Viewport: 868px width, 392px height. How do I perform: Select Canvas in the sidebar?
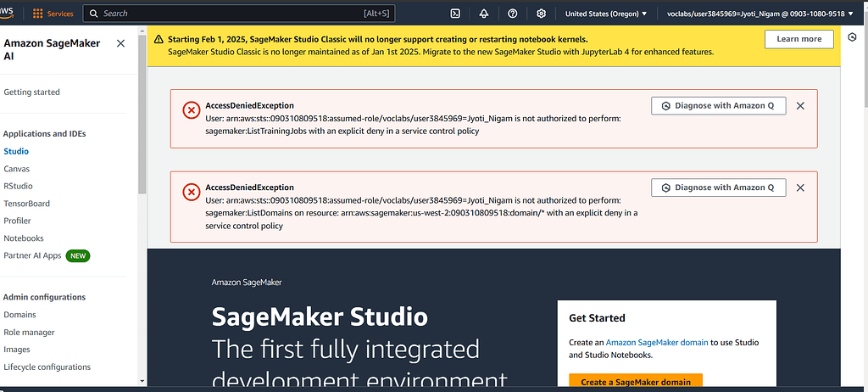17,169
